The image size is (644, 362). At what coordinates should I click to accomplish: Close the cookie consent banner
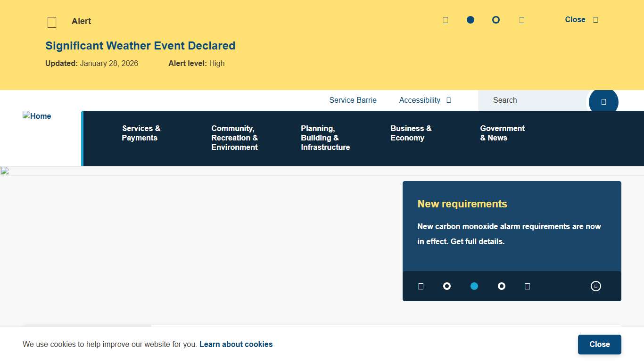(x=599, y=344)
